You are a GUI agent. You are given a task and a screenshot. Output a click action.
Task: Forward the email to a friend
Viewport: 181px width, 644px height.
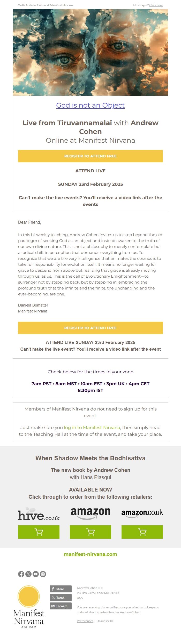[61, 606]
